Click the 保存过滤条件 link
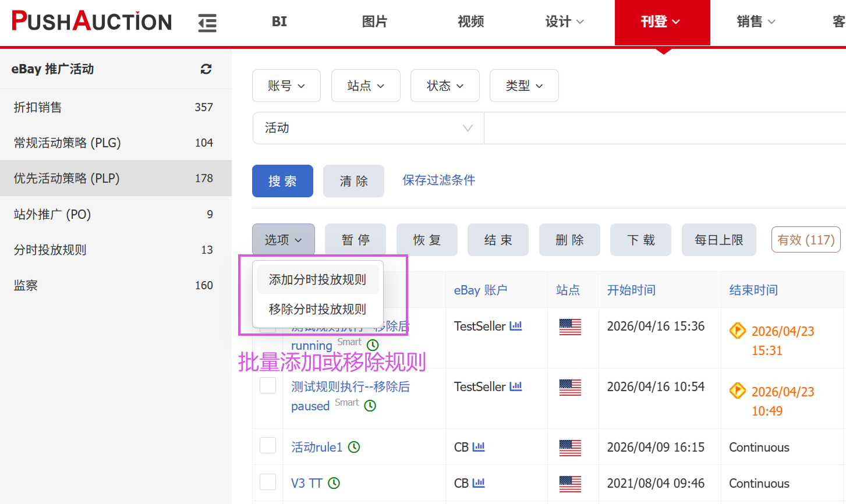Image resolution: width=846 pixels, height=504 pixels. [x=438, y=180]
